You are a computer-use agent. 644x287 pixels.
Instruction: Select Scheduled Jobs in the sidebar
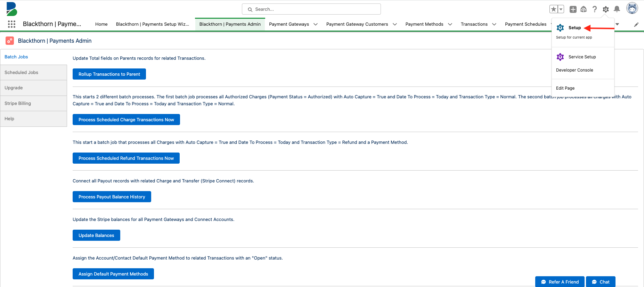34,73
